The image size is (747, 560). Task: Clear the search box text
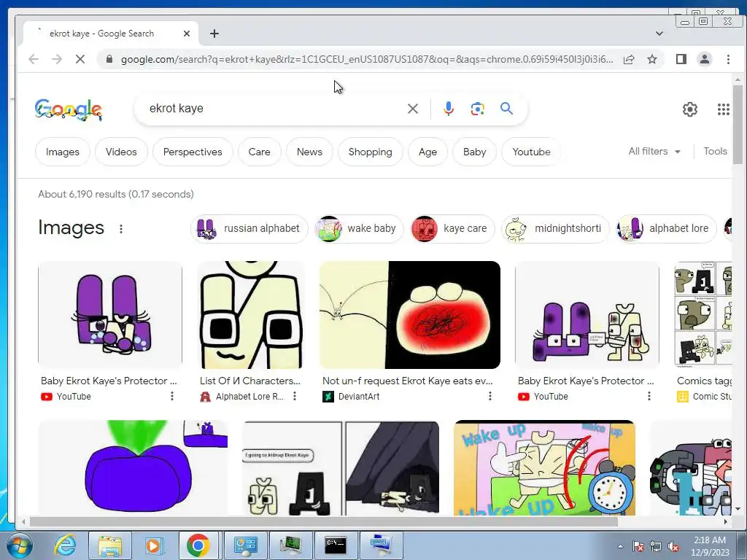coord(413,109)
